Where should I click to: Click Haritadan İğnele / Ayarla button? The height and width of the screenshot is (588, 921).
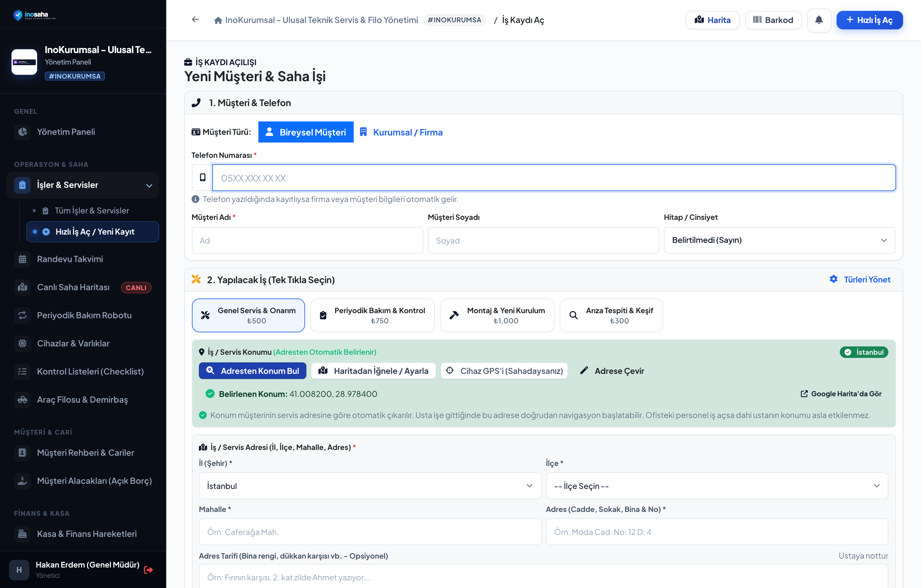373,371
